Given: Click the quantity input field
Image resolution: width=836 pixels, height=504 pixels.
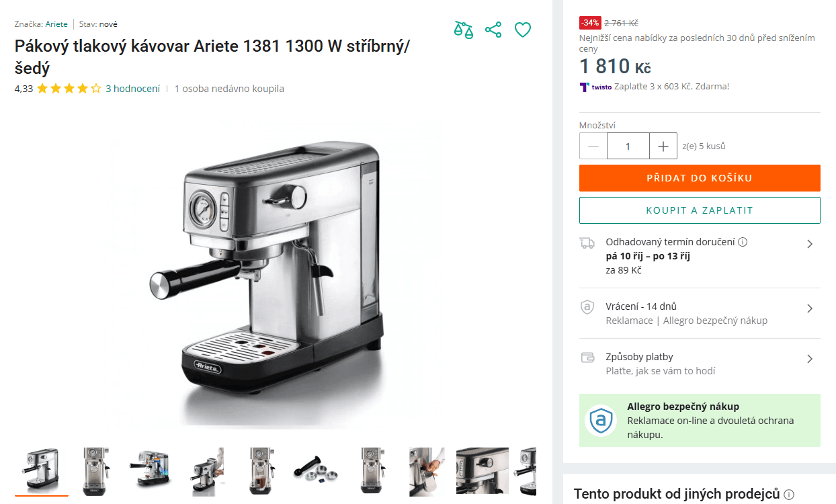Looking at the screenshot, I should 628,146.
